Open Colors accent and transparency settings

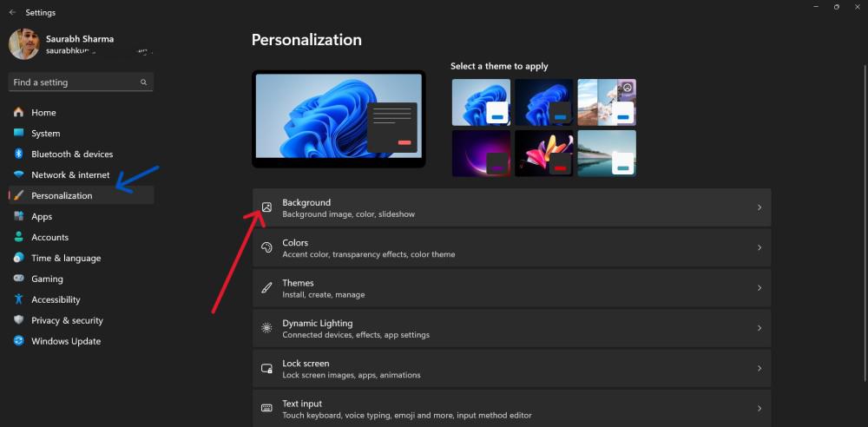pos(511,248)
